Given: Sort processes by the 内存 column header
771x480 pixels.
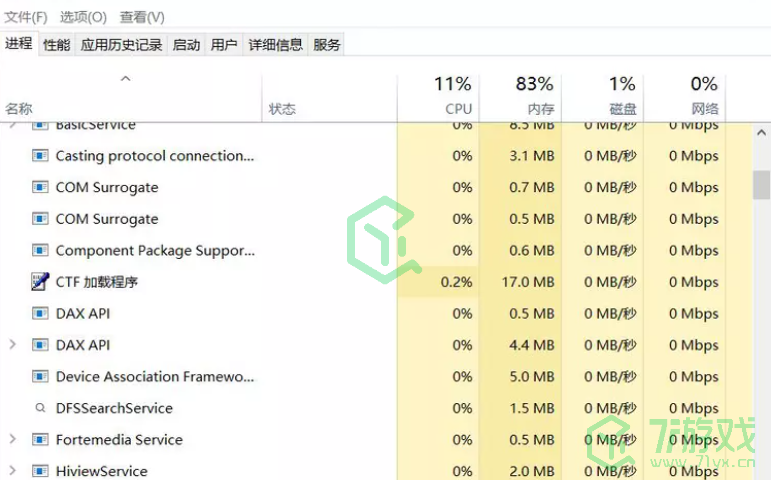Looking at the screenshot, I should click(x=534, y=95).
